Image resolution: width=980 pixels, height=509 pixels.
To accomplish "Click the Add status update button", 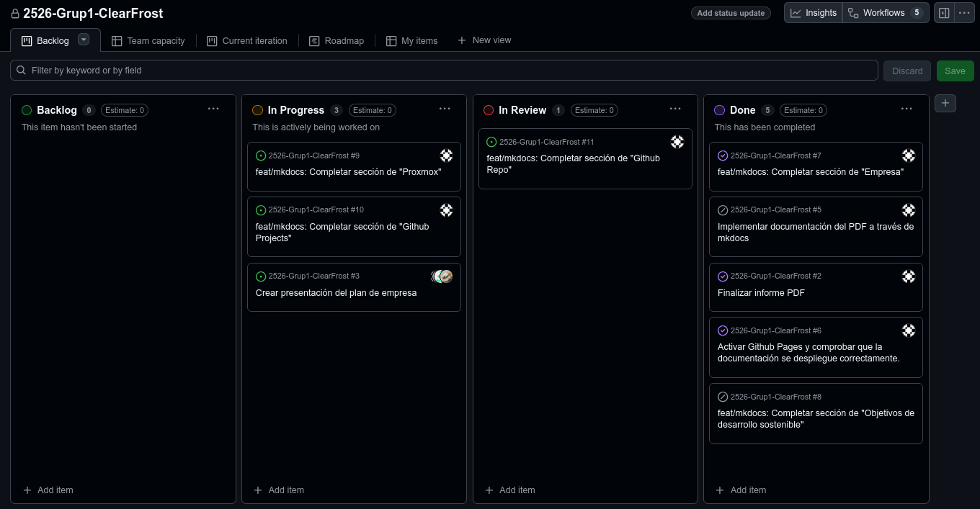I will tap(731, 13).
